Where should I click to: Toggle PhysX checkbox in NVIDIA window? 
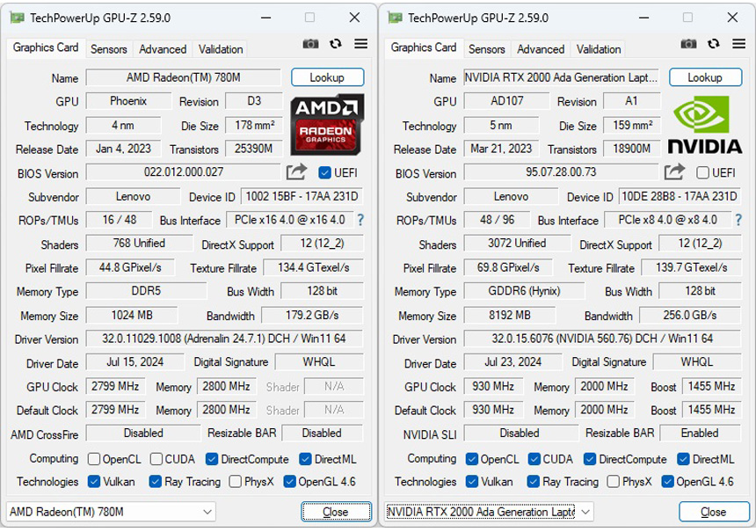(614, 481)
